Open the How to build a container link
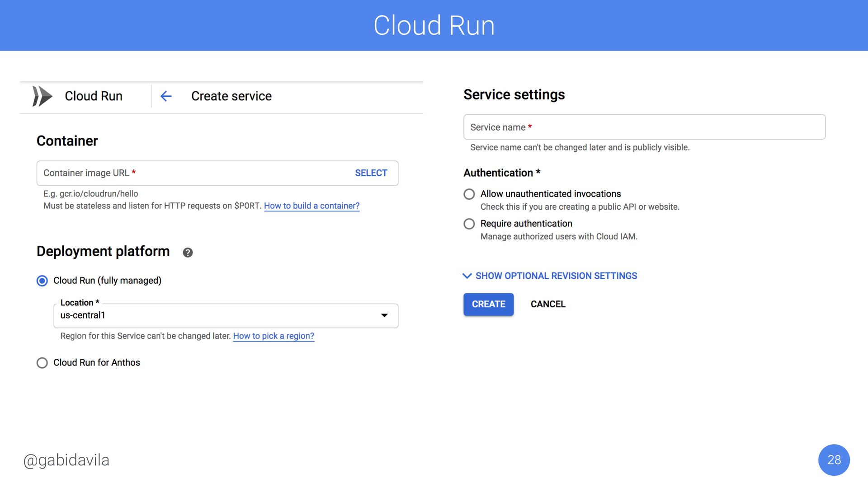The height and width of the screenshot is (488, 868). 311,206
